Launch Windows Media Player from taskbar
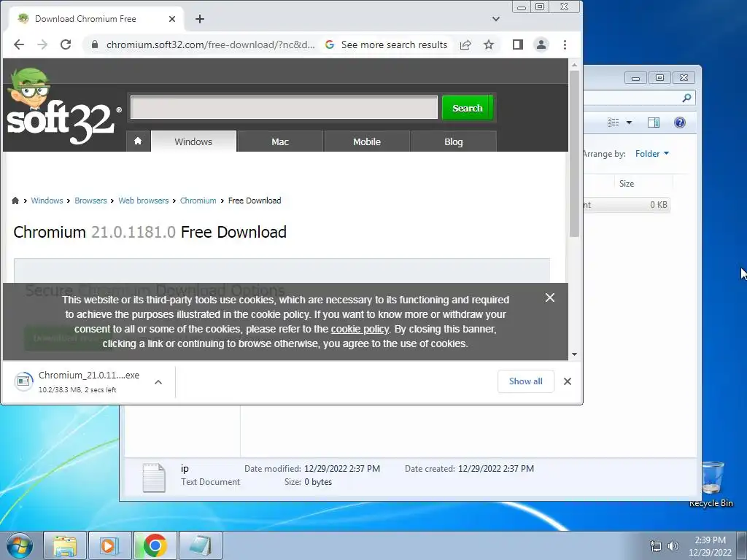This screenshot has width=747, height=560. click(x=109, y=545)
